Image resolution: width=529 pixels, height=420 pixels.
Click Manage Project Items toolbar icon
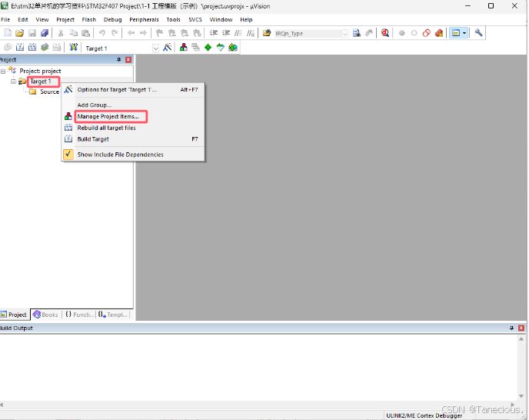click(184, 47)
